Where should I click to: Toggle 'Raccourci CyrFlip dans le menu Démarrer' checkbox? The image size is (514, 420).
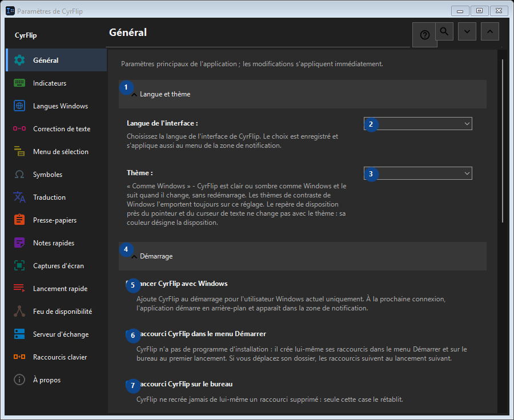point(130,334)
